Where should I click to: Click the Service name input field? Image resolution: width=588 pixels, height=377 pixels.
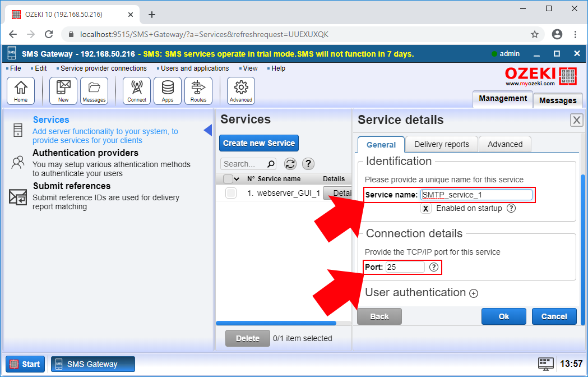pyautogui.click(x=476, y=195)
